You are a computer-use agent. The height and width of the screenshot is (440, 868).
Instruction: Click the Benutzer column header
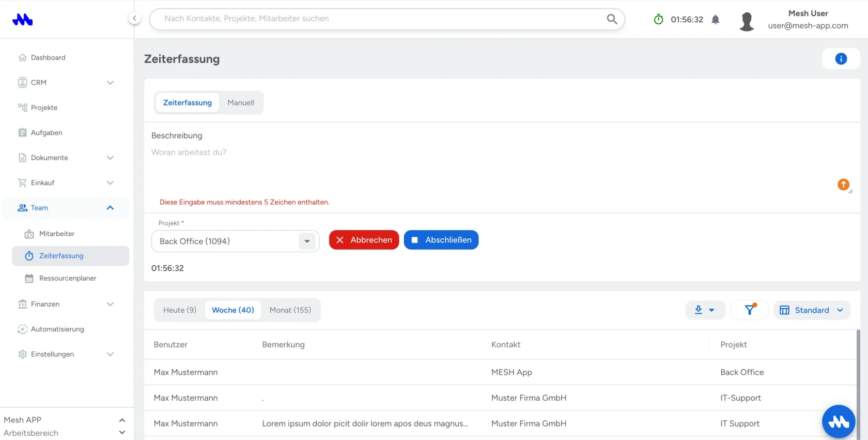pos(171,345)
